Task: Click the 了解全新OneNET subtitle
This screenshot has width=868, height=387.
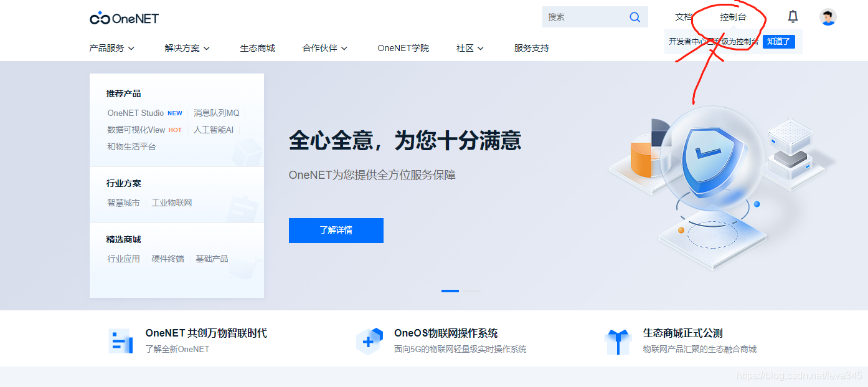Action: click(177, 349)
